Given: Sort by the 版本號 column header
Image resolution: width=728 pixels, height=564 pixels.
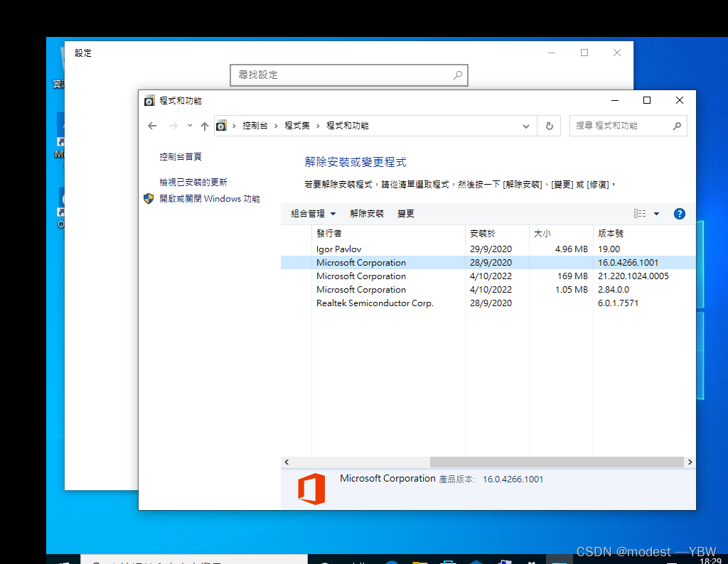Looking at the screenshot, I should tap(644, 233).
